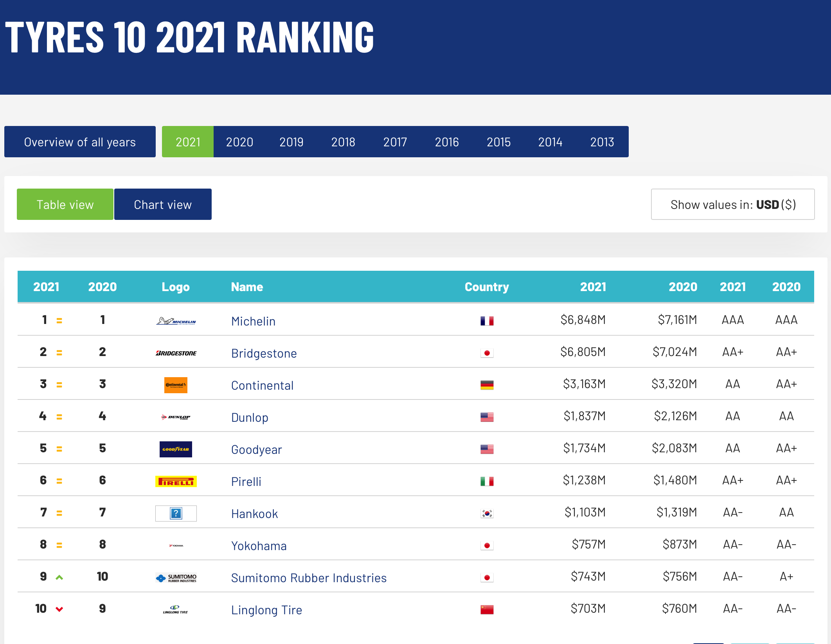Open the Show values in USD selector
The image size is (831, 644).
pyautogui.click(x=733, y=204)
